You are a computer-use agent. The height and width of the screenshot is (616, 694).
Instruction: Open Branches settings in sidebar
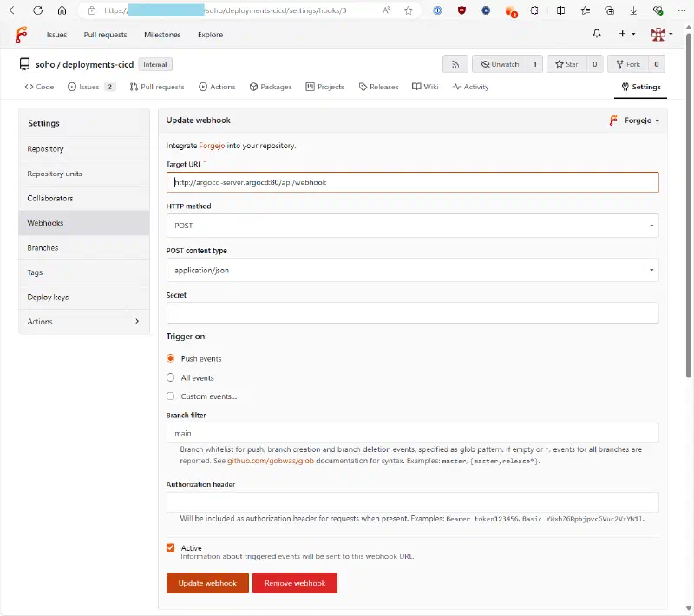point(83,248)
